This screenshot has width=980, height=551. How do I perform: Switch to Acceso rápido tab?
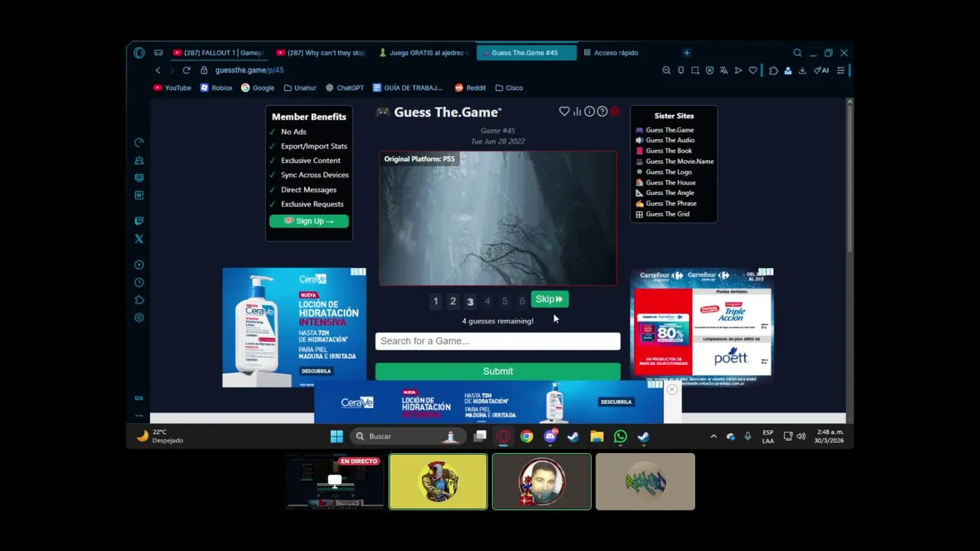610,53
